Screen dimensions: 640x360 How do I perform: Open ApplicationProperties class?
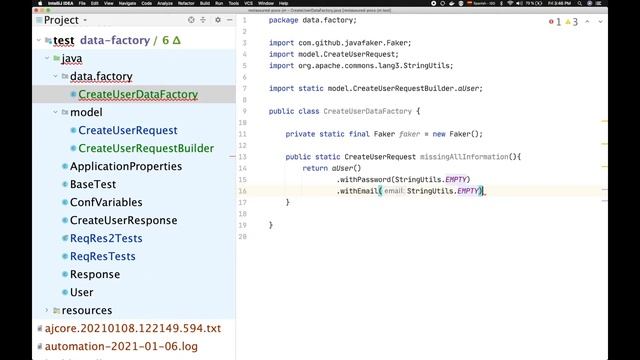[126, 166]
